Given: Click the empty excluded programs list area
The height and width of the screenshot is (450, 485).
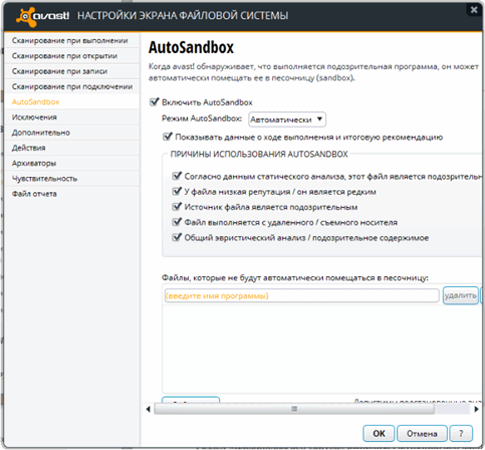Looking at the screenshot, I should tap(322, 348).
